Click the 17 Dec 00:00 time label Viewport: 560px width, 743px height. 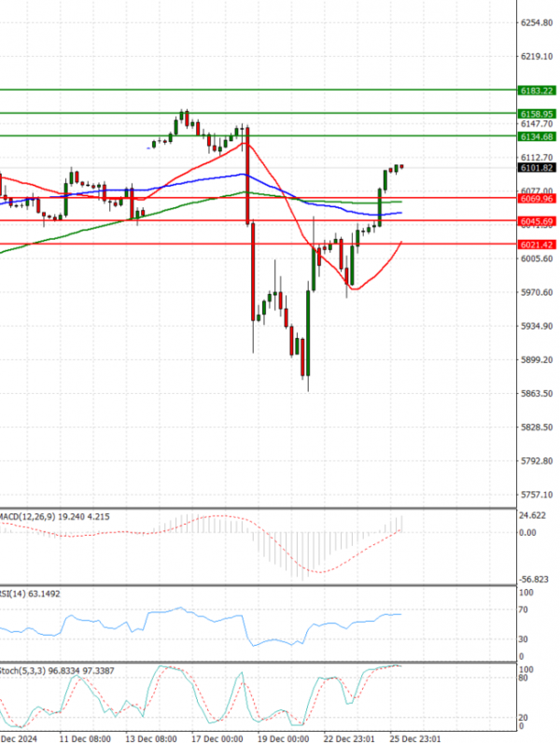217,738
